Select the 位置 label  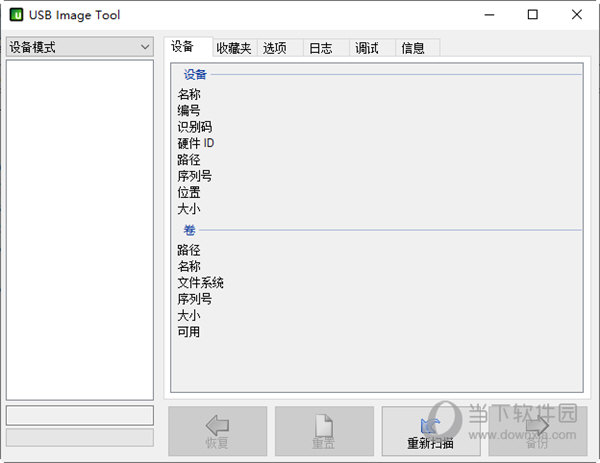tap(189, 192)
